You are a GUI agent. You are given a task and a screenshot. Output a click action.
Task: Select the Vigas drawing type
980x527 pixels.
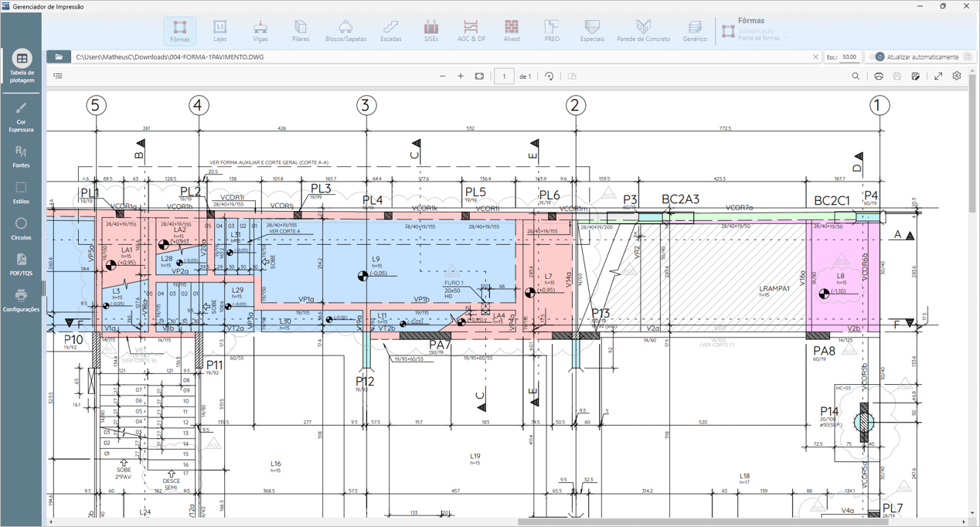click(x=260, y=31)
